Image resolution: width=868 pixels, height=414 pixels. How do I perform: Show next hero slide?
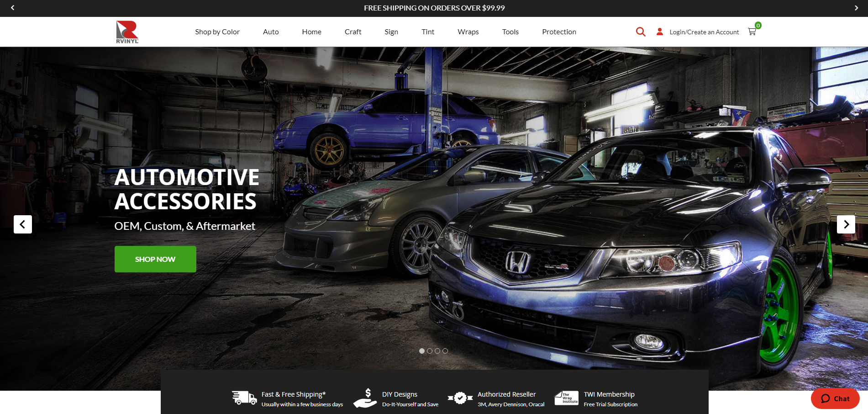(846, 224)
